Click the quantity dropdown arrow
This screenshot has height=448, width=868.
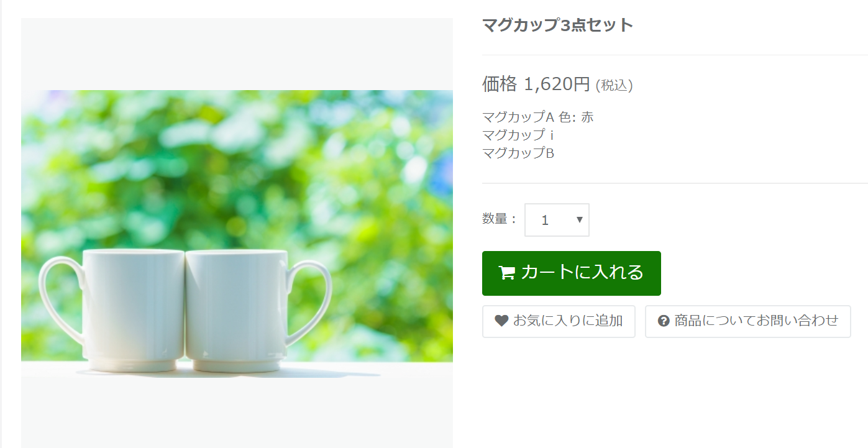point(579,219)
